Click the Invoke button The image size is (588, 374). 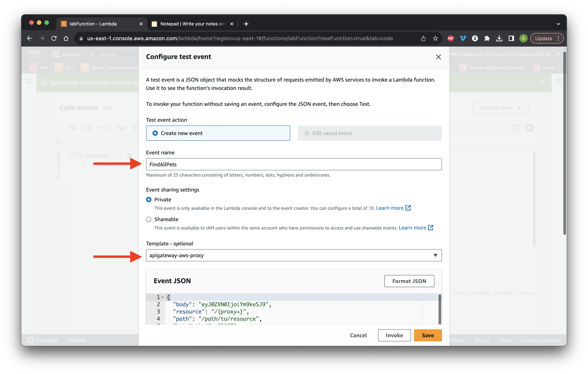click(x=394, y=335)
